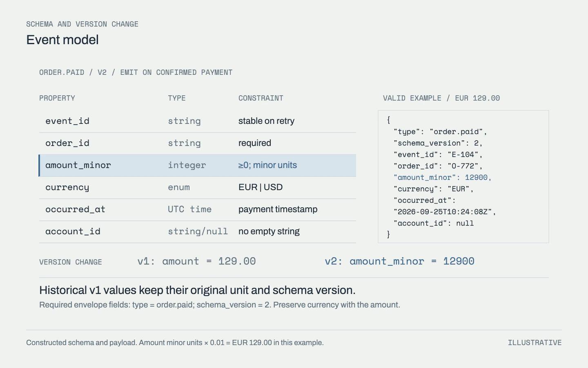Click the 'EUR | USD' constraint

coord(261,187)
